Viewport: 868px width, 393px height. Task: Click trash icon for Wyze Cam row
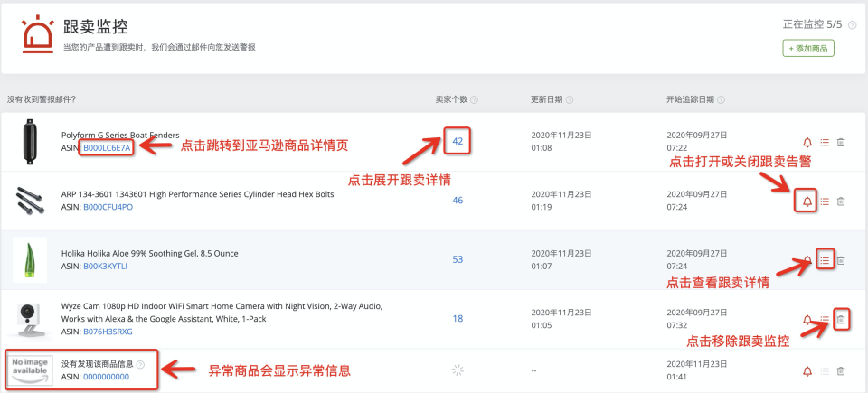pyautogui.click(x=840, y=319)
